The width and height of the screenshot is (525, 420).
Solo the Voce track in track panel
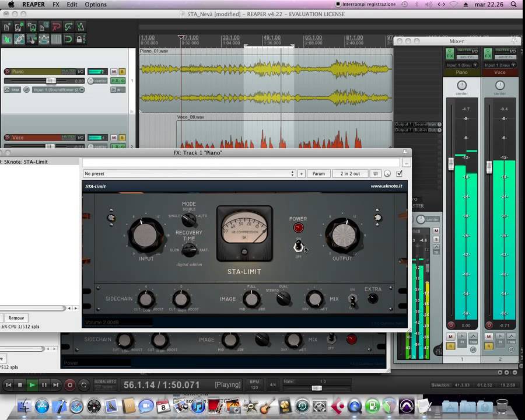coord(122,137)
